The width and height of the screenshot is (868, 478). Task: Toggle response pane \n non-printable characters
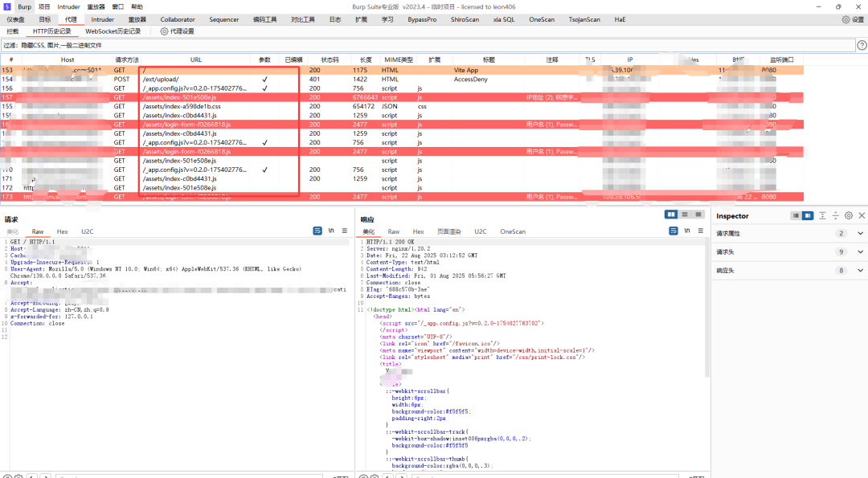pyautogui.click(x=687, y=231)
